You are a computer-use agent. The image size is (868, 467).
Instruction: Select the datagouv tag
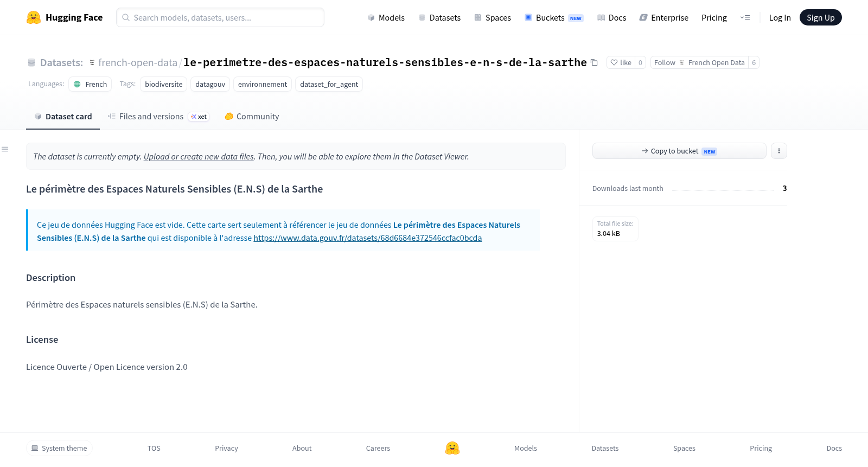click(x=210, y=84)
